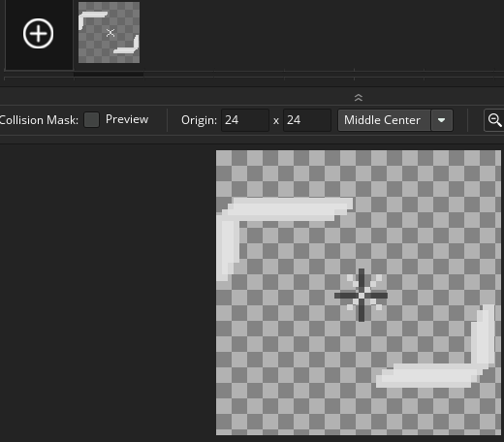Screen dimensions: 504x442
Task: Select the first frame slot in frames strip
Action: (110, 33)
